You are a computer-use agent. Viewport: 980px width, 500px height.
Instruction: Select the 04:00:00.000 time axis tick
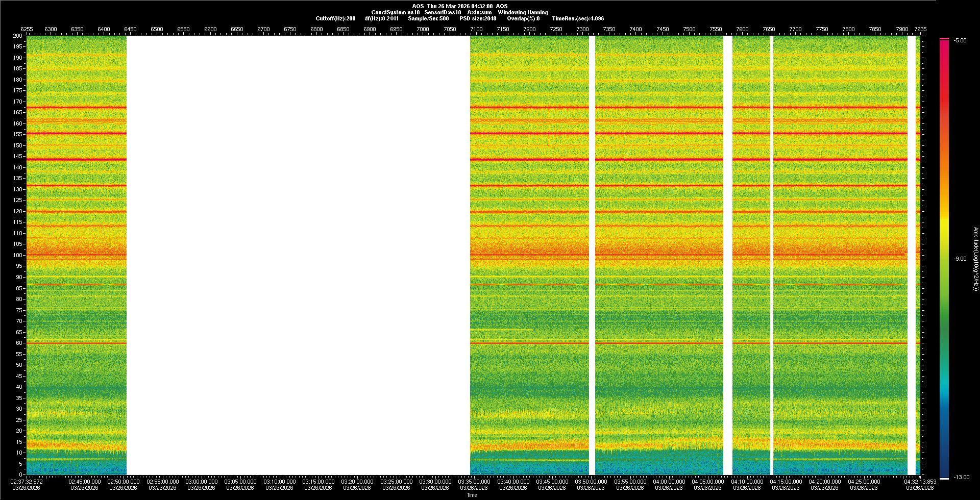coord(669,482)
